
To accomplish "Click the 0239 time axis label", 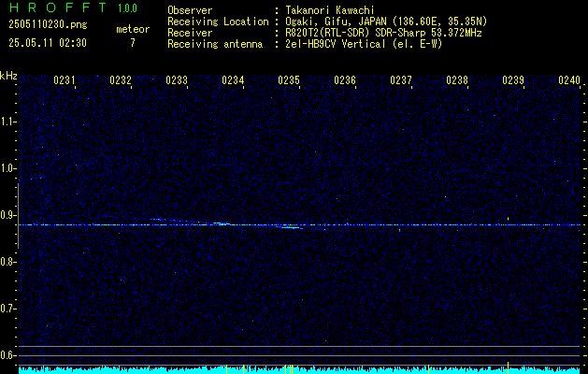I will (513, 80).
